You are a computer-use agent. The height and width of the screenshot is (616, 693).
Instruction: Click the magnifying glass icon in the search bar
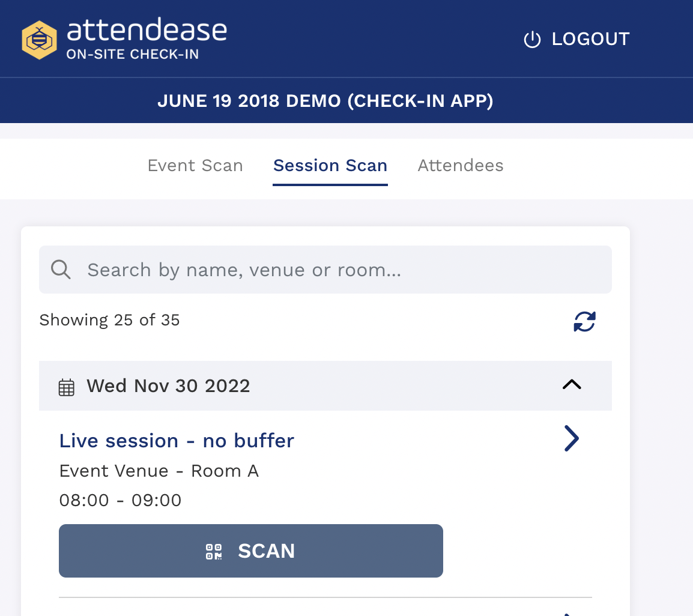(x=61, y=269)
